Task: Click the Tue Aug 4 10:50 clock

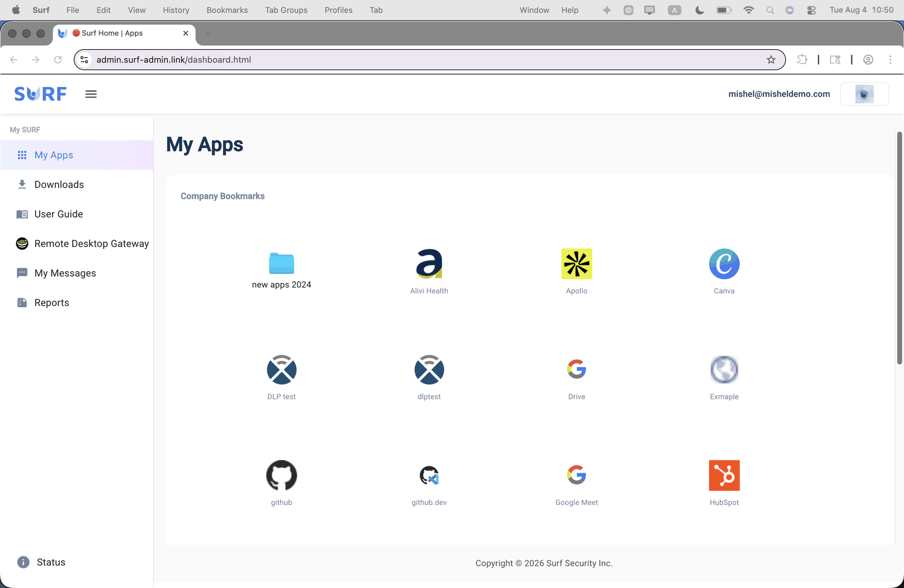Action: point(862,10)
